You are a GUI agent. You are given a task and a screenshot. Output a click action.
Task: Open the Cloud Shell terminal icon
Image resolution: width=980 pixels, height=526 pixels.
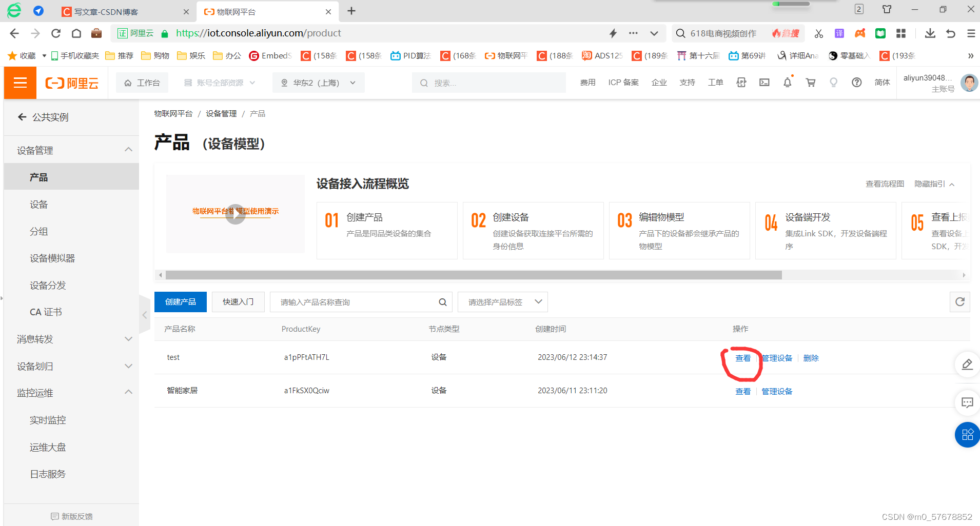point(765,83)
